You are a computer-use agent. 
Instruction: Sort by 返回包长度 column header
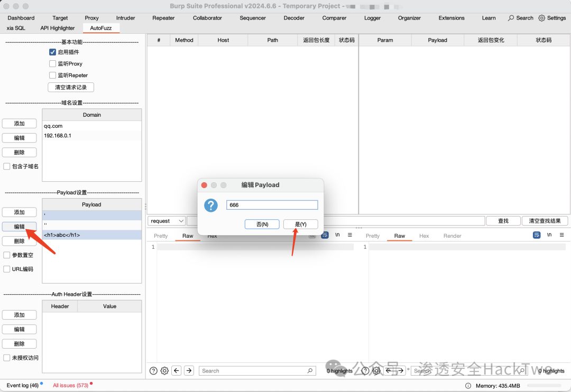click(316, 40)
